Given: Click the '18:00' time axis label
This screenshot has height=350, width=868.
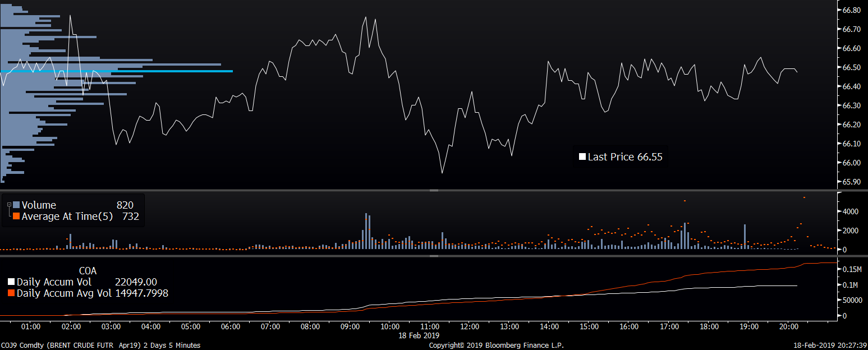Looking at the screenshot, I should 709,326.
